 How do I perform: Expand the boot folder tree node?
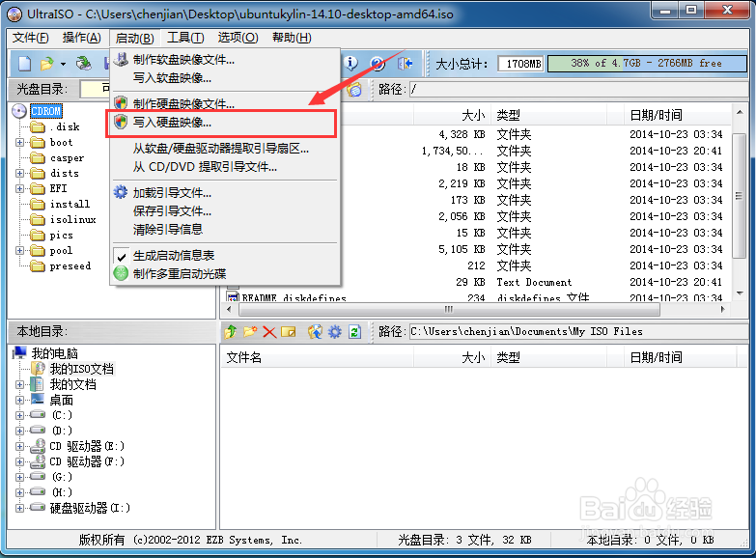pos(19,142)
